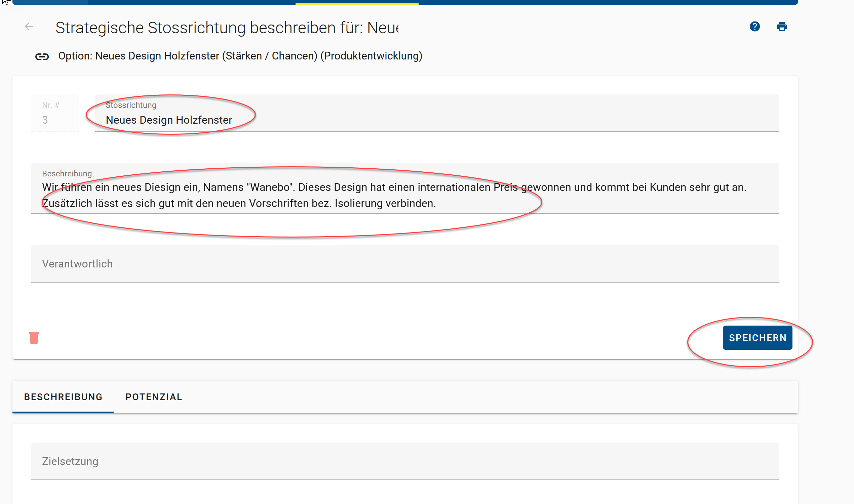The width and height of the screenshot is (854, 504).
Task: Go back with the left arrow icon
Action: coord(29,27)
